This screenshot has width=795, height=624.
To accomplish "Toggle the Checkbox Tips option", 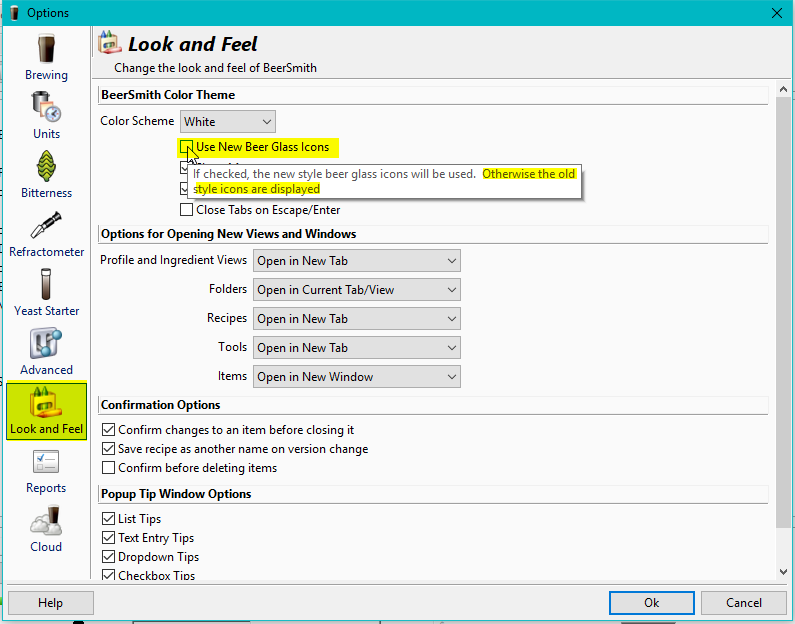I will pyautogui.click(x=108, y=575).
